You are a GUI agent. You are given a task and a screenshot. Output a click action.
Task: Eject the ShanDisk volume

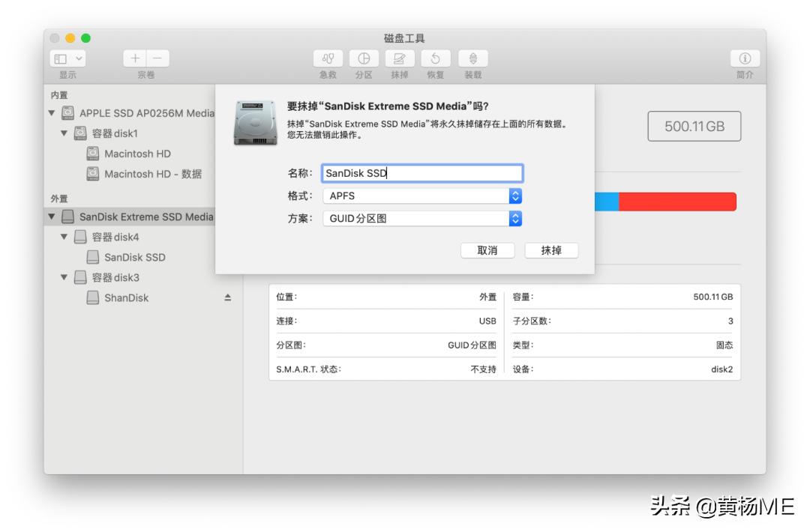pos(227,297)
